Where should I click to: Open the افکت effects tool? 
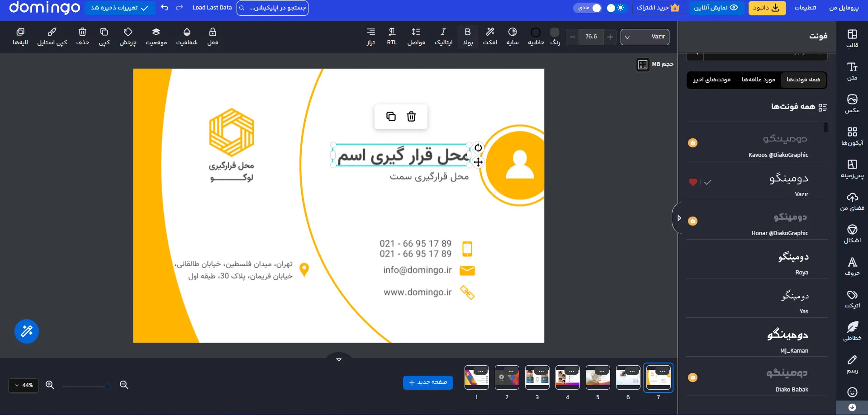click(x=490, y=37)
